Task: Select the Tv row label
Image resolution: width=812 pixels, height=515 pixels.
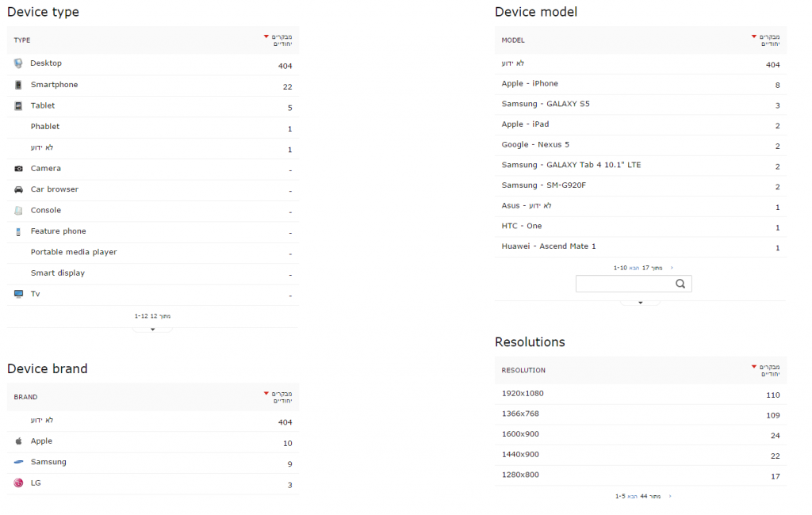Action: (x=35, y=294)
